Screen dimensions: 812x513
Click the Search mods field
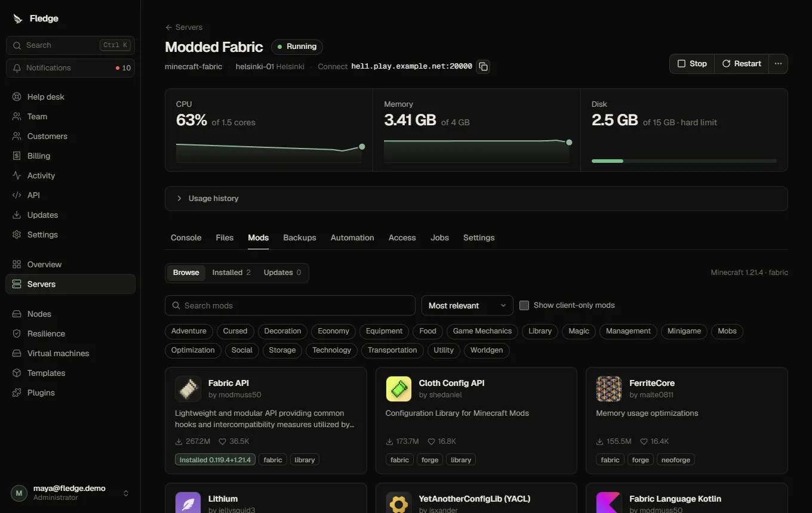(x=290, y=305)
